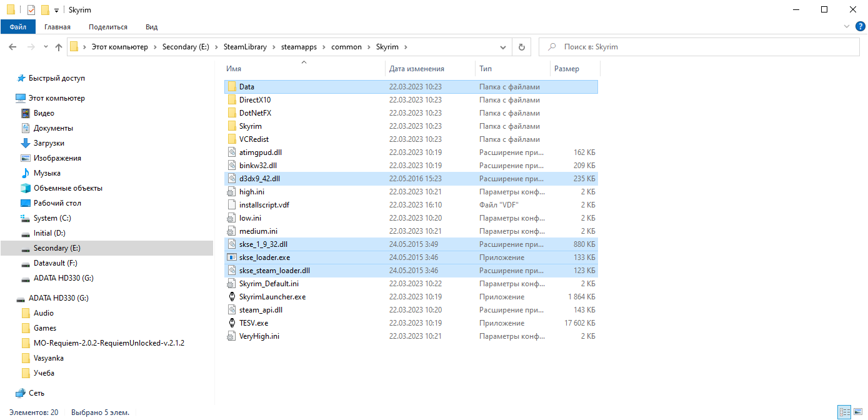Click the d3dx9_42.dll file icon

tap(231, 179)
